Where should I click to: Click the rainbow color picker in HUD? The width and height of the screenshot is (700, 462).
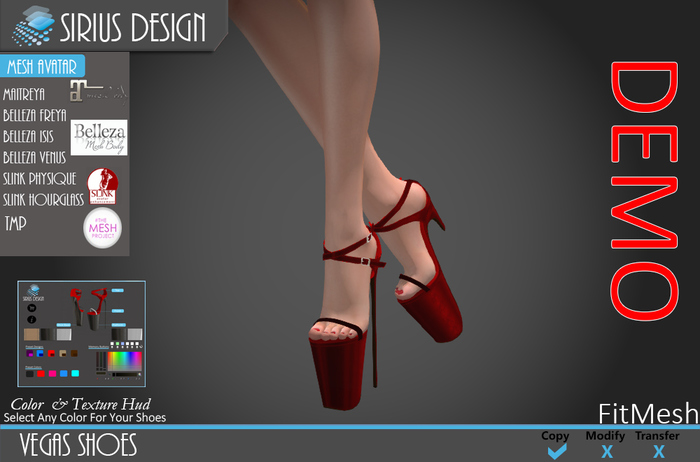click(125, 361)
